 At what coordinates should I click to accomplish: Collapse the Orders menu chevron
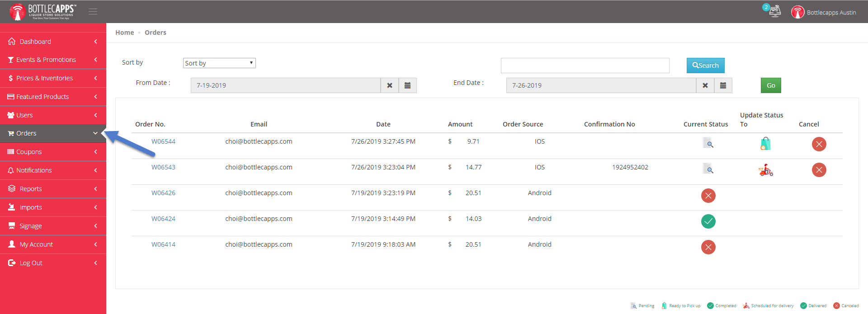[x=95, y=133]
